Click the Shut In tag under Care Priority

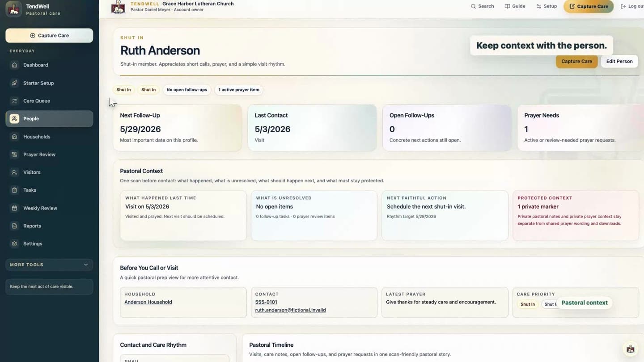tap(528, 304)
